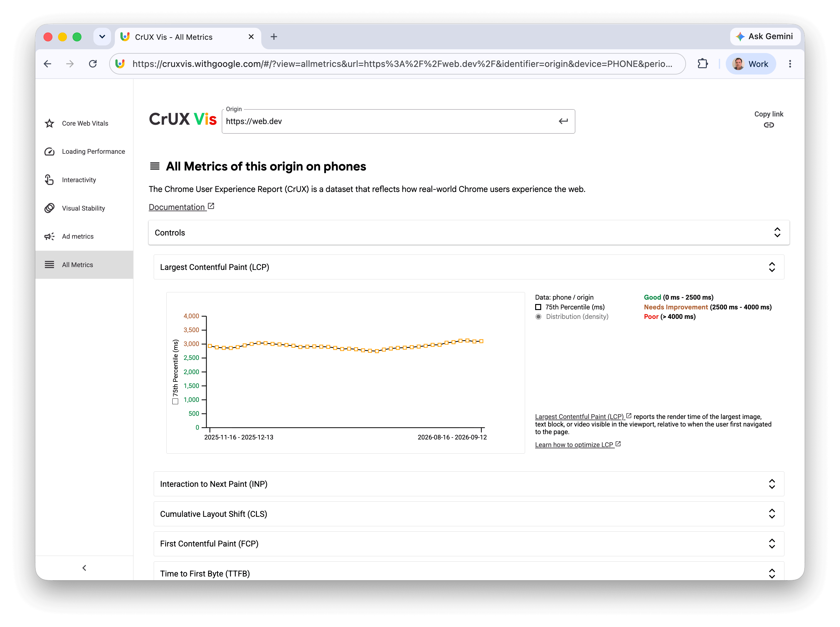The image size is (840, 627).
Task: Open the Learn how to optimize LCP link
Action: (577, 445)
